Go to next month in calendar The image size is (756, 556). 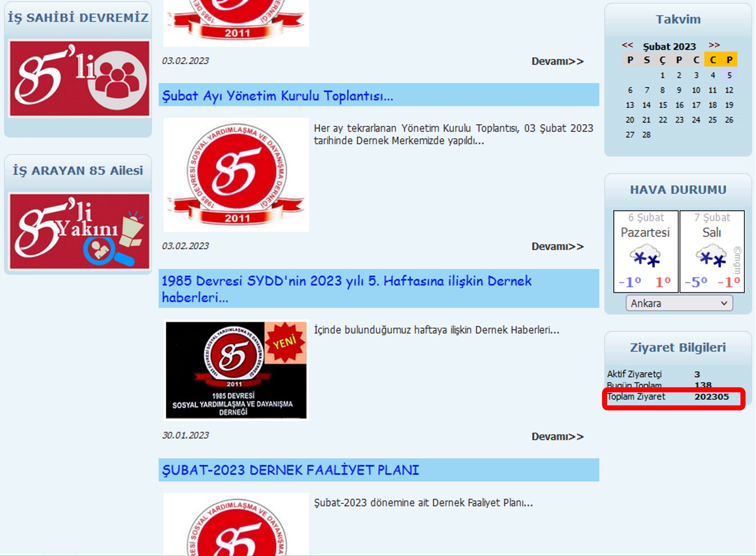point(714,45)
